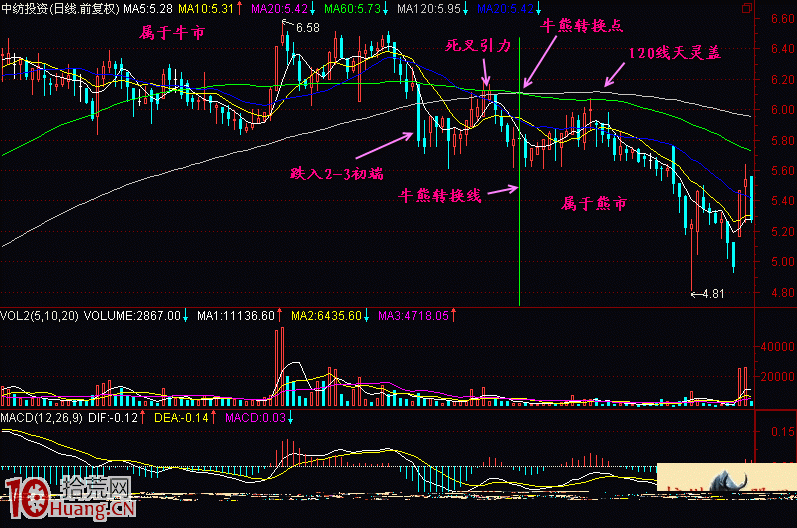
Task: Select the chart title 中纺投资(日线.前复权)
Action: point(60,9)
